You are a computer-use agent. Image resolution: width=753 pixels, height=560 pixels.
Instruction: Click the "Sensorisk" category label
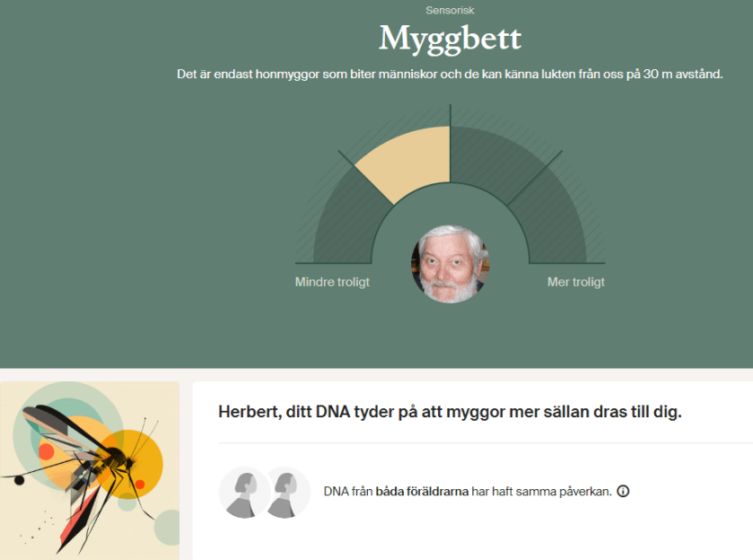(450, 11)
